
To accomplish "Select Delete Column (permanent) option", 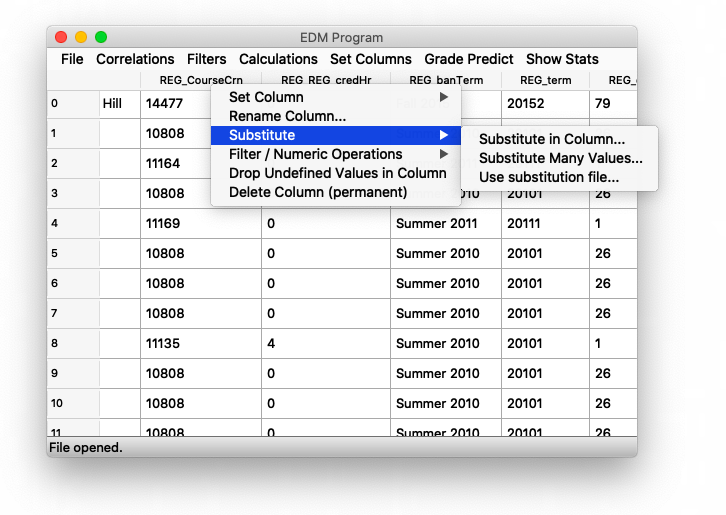I will click(x=318, y=192).
